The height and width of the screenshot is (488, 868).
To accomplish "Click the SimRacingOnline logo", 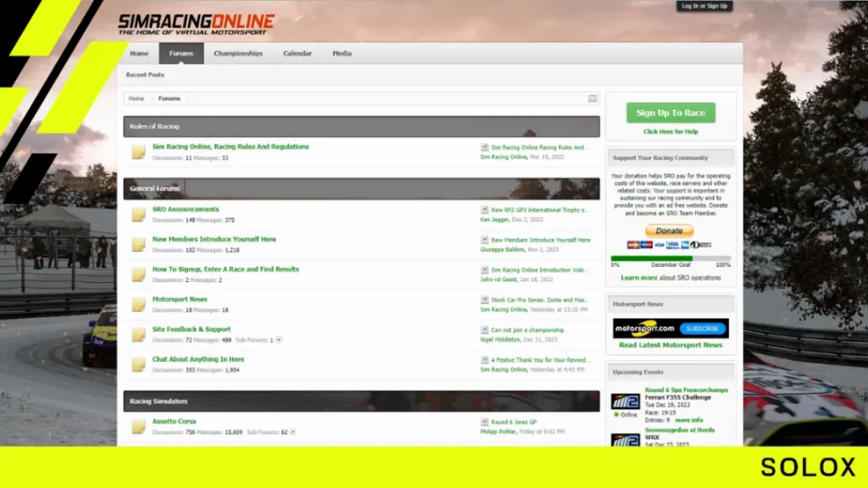I will click(x=196, y=25).
